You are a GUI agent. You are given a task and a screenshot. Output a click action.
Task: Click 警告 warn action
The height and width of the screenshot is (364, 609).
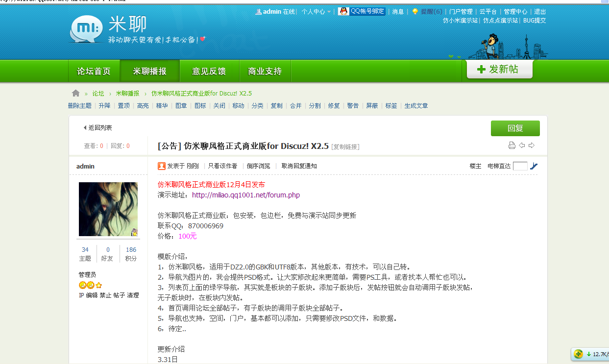353,106
